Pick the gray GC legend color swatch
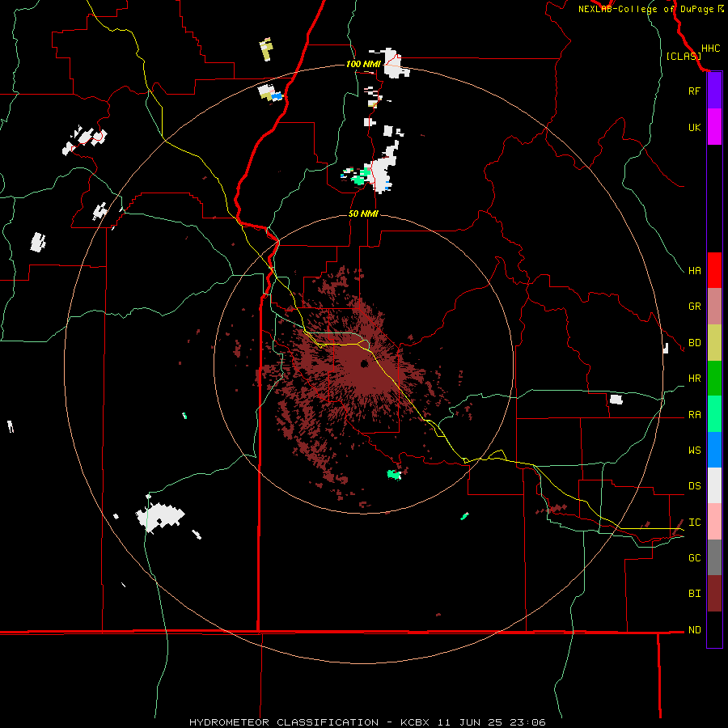Viewport: 728px width, 728px height. click(x=714, y=557)
